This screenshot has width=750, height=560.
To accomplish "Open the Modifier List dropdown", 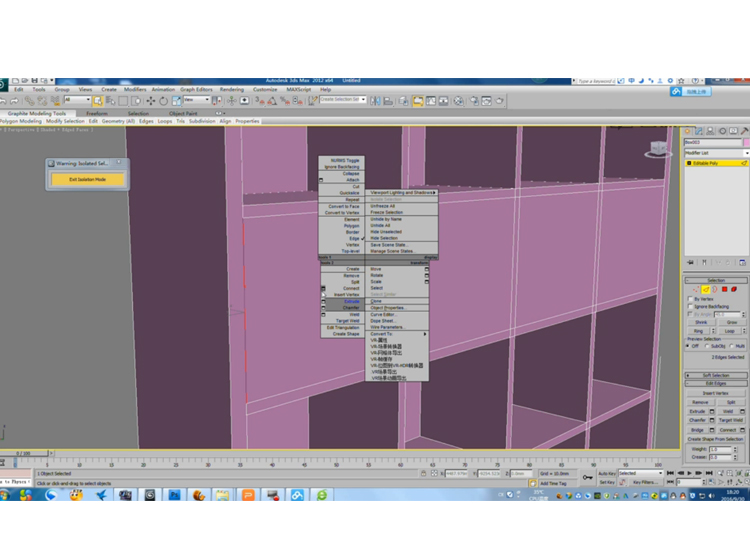I will (717, 153).
